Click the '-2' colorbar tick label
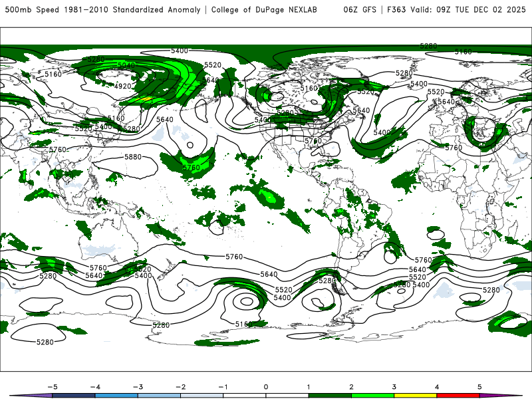The image size is (532, 399). (180, 387)
